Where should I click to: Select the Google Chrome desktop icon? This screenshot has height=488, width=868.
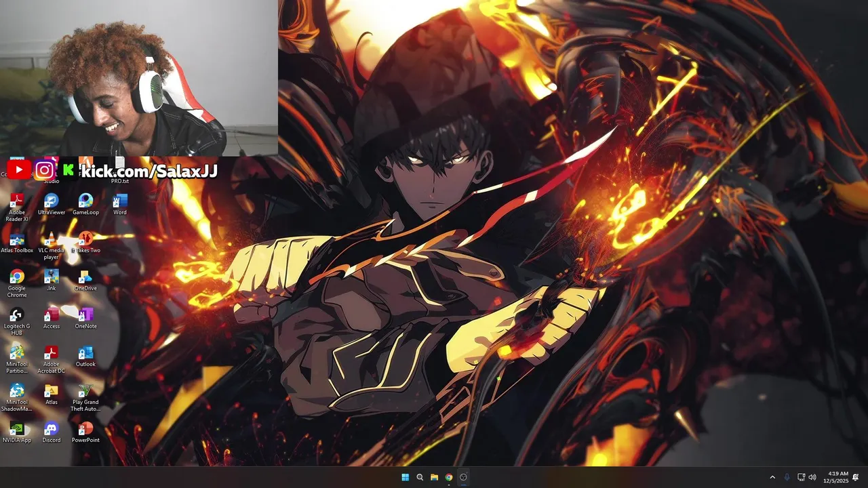[x=17, y=283]
